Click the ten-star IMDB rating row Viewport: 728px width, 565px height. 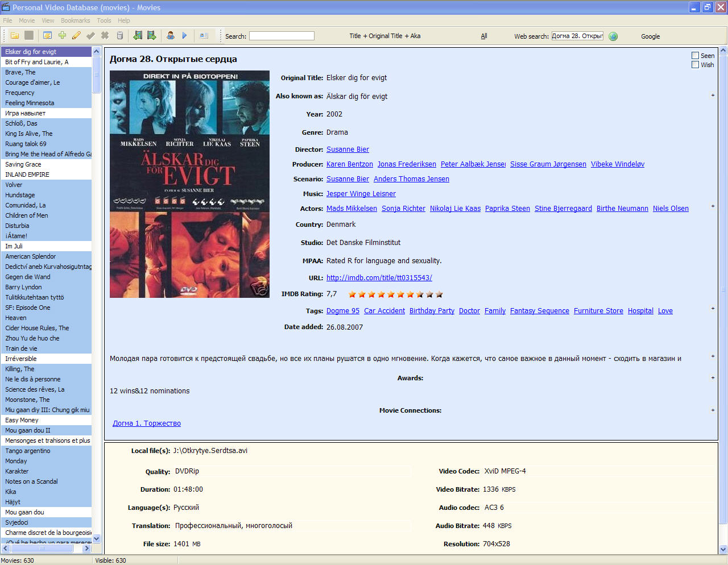pos(395,294)
